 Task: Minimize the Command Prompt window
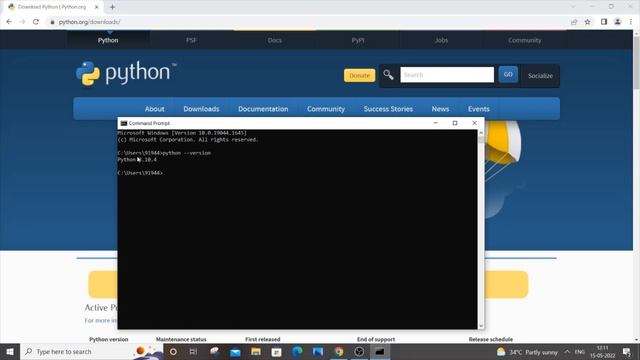coord(436,123)
